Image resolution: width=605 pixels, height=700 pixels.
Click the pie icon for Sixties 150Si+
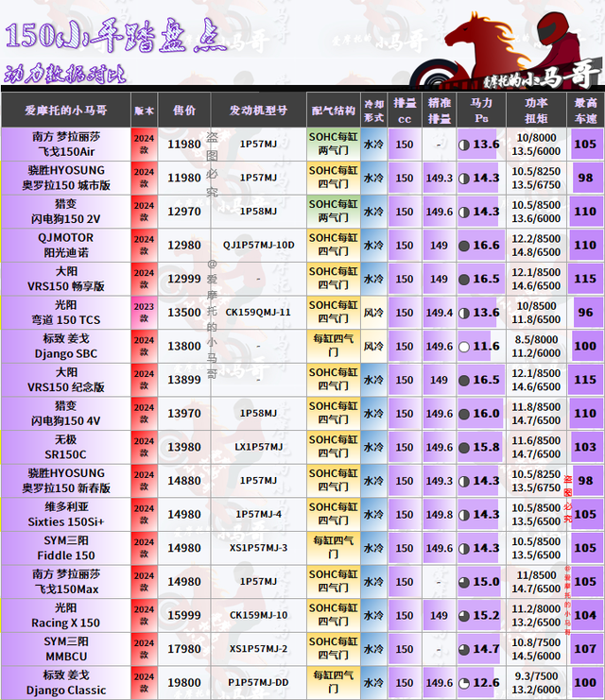click(x=464, y=515)
